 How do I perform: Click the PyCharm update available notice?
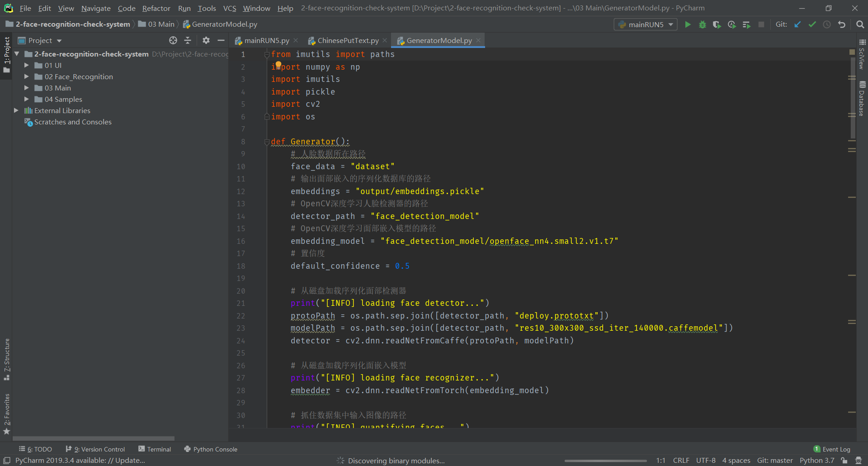coord(80,461)
